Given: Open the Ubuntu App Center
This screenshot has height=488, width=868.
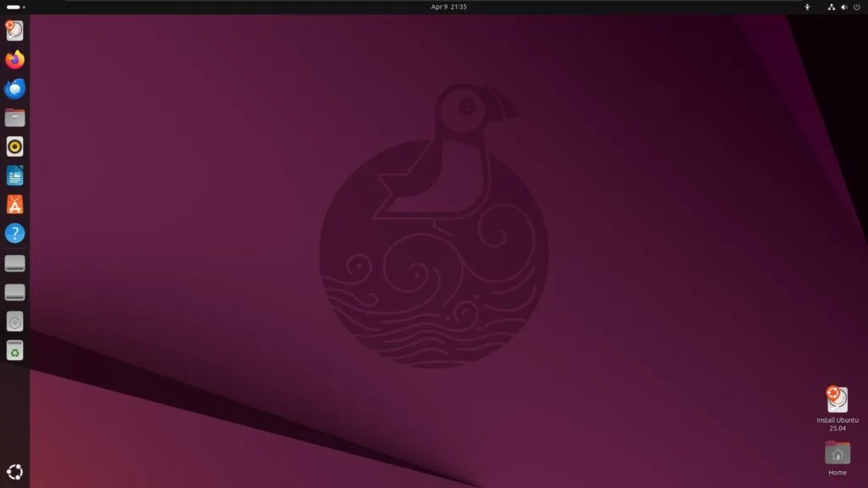Looking at the screenshot, I should [15, 205].
